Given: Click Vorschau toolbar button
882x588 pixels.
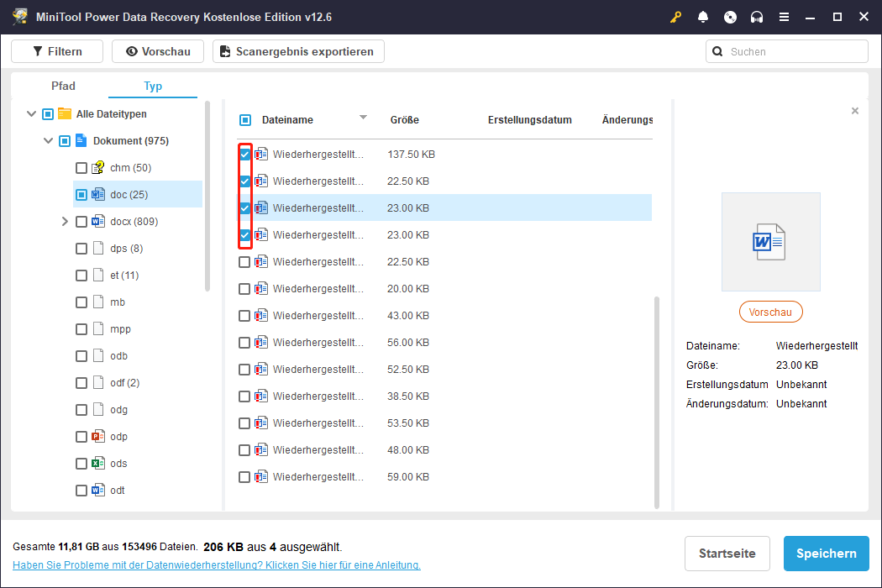Looking at the screenshot, I should (158, 51).
